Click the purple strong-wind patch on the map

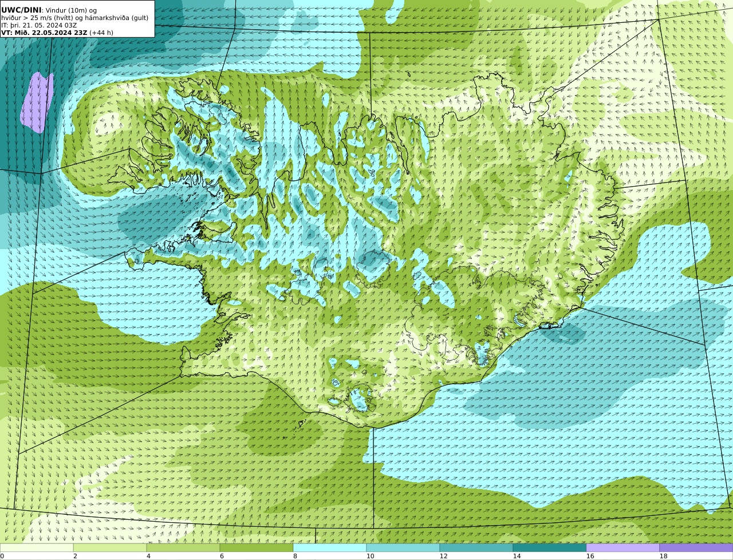tap(37, 102)
